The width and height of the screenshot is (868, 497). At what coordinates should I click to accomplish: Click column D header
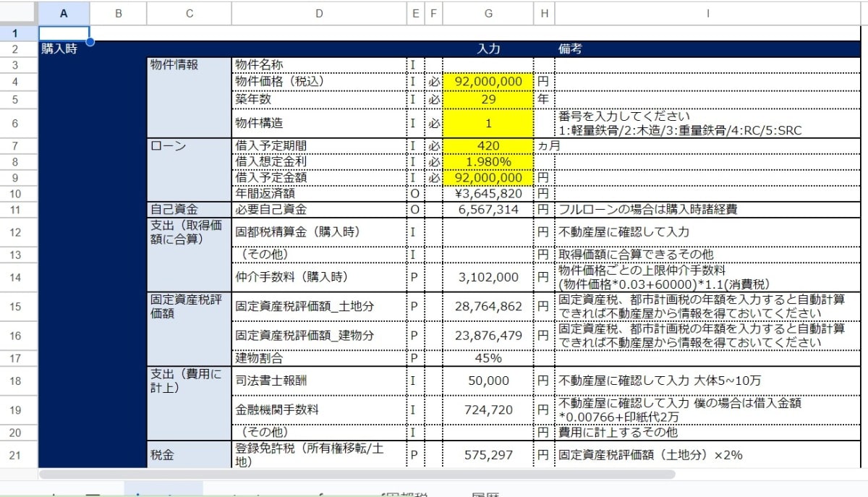pos(318,12)
